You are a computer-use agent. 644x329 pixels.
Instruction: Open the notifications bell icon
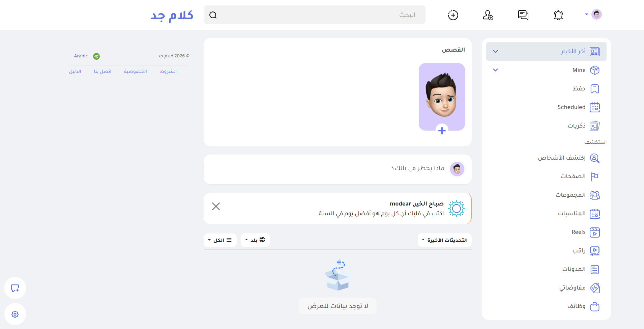(558, 15)
